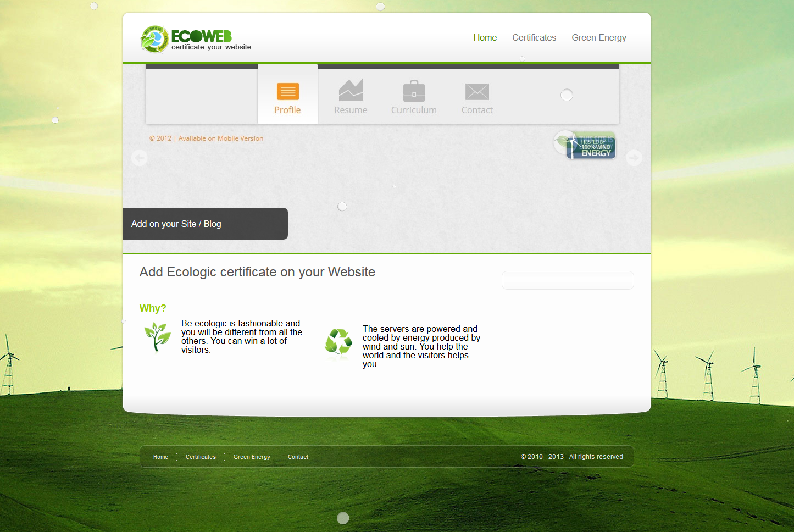Select the orange Profile icon
Image resolution: width=794 pixels, height=532 pixels.
point(287,91)
